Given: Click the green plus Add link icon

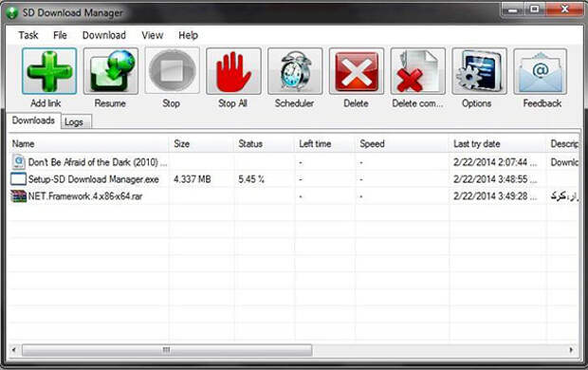Looking at the screenshot, I should (x=49, y=71).
